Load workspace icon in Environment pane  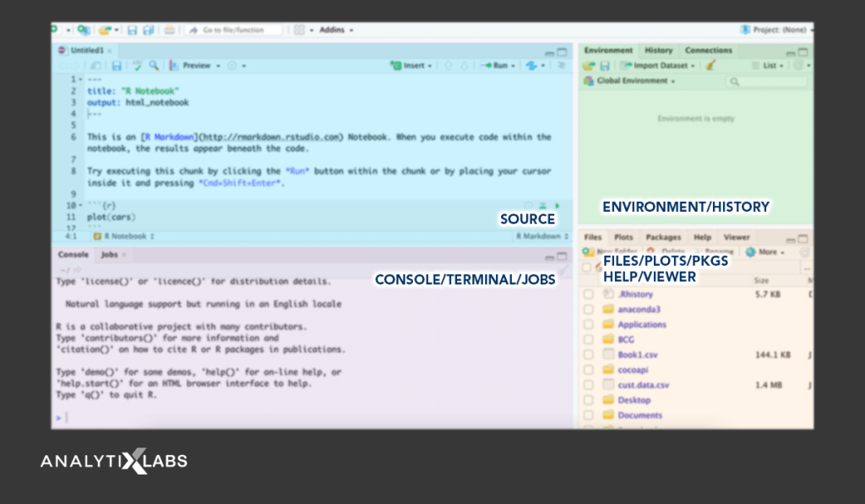tap(589, 66)
